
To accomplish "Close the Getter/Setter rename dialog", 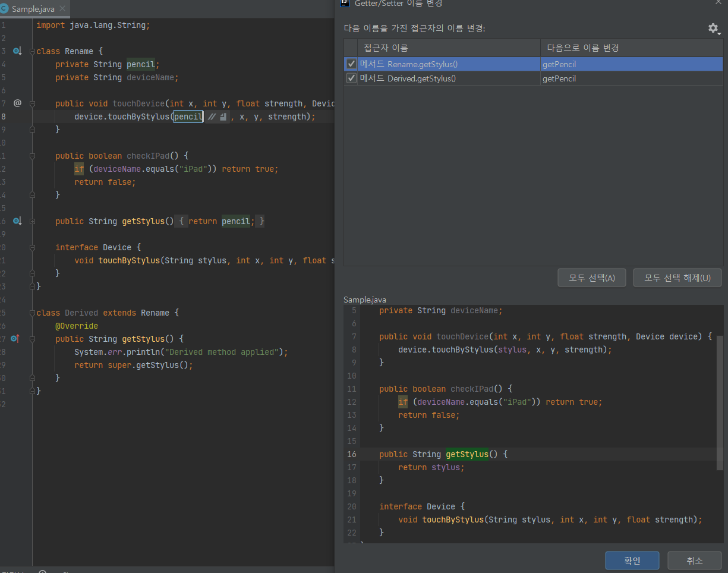I will (x=718, y=2).
